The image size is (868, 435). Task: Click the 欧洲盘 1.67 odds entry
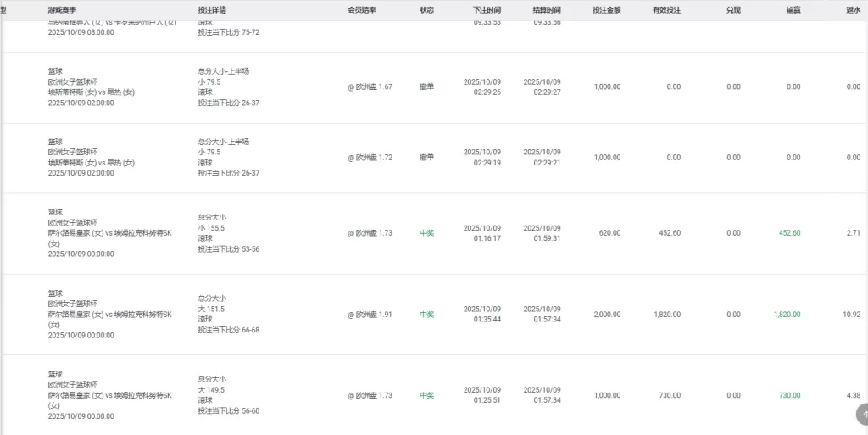(370, 87)
